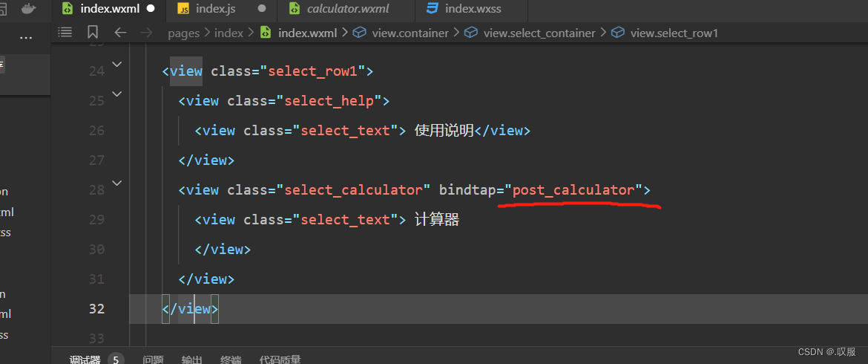
Task: Open the sidebar more options ellipsis
Action: (25, 38)
